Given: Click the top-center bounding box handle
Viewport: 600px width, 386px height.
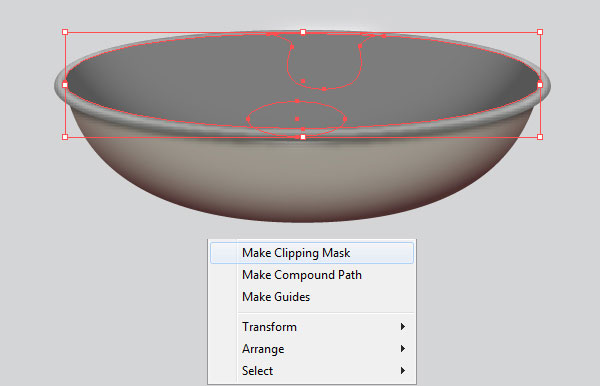Looking at the screenshot, I should pyautogui.click(x=303, y=32).
